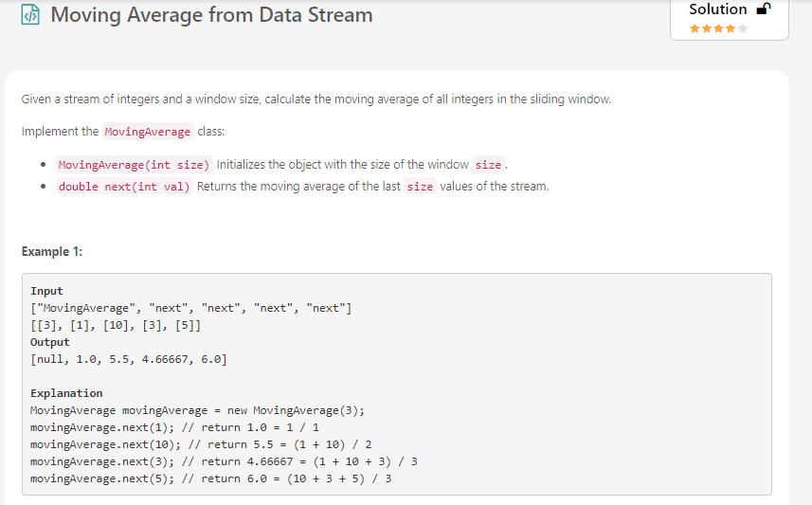Image resolution: width=812 pixels, height=505 pixels.
Task: Click the output line '[null, 1.0, 5.5, 4.66667, 6.0]'
Action: pyautogui.click(x=128, y=359)
